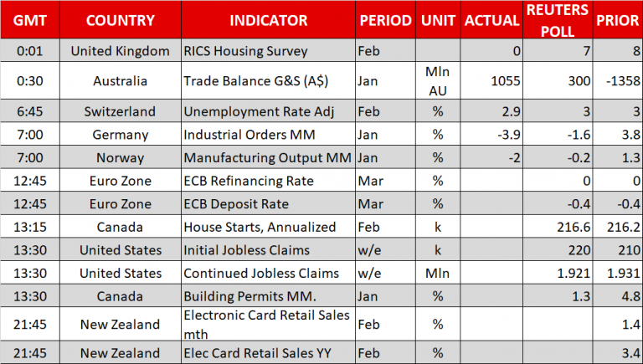Select the REUTERS POLL header
Screen dimensions: 643x364
pos(560,20)
